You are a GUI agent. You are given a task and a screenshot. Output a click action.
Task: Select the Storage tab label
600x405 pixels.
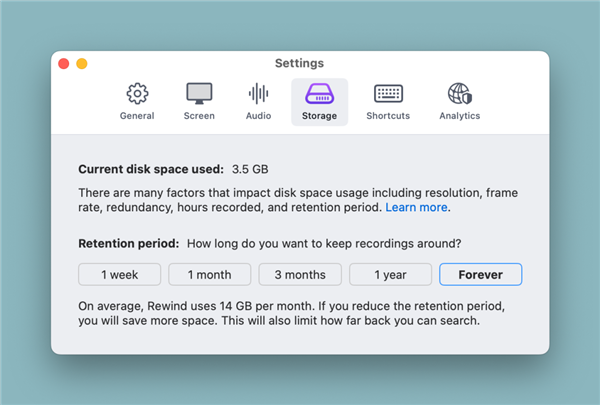click(319, 116)
